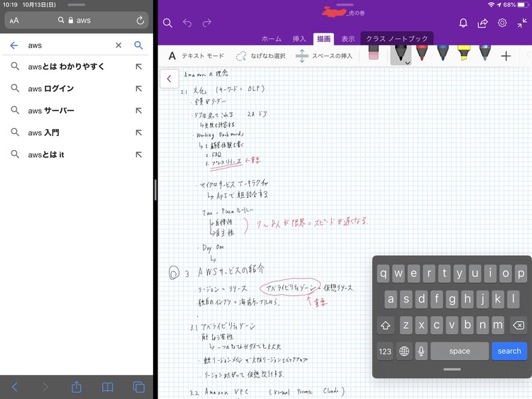Open OneNote settings gear
Screen dimensions: 532x399
502,23
